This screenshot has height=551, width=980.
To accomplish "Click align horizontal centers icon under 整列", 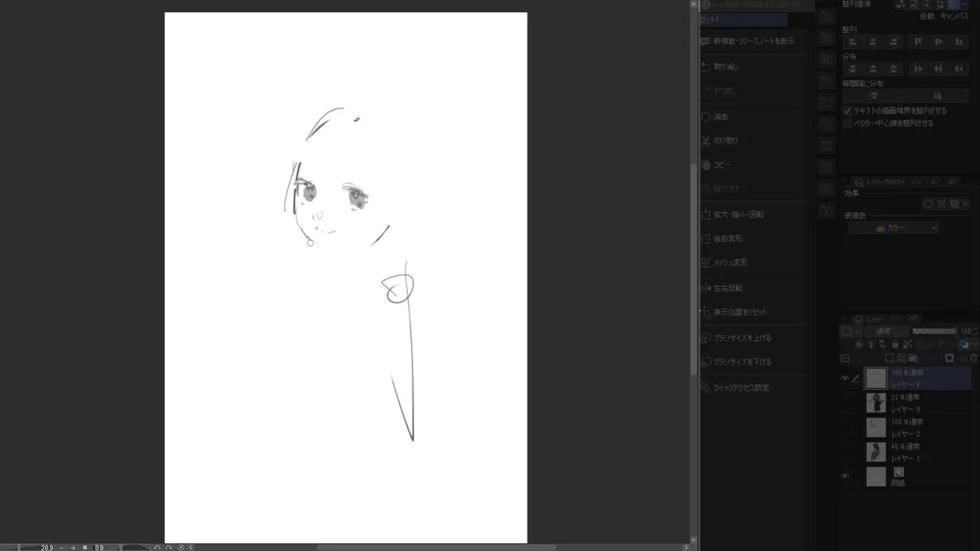I will [x=873, y=42].
